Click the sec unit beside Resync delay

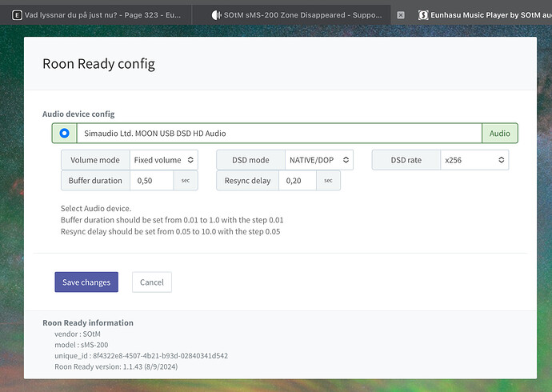328,181
